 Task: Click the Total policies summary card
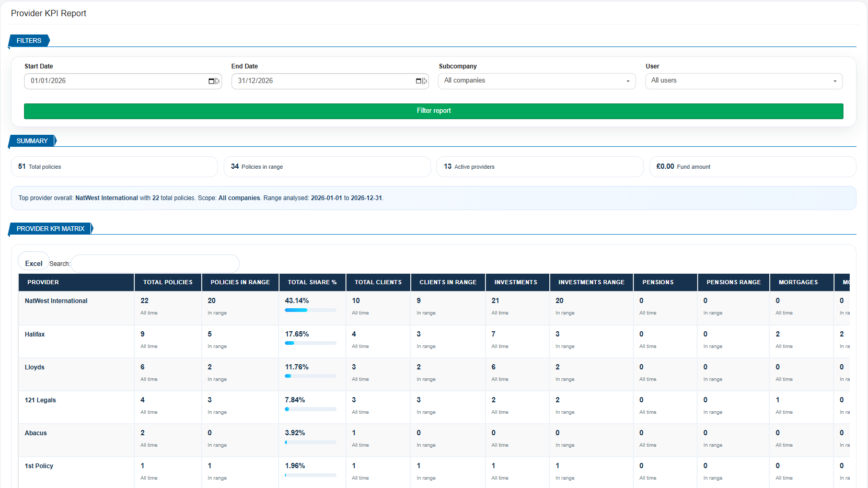click(x=114, y=167)
